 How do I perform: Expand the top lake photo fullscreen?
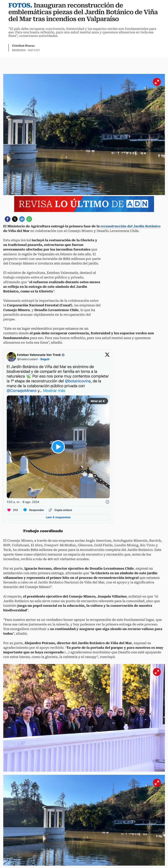click(x=156, y=82)
